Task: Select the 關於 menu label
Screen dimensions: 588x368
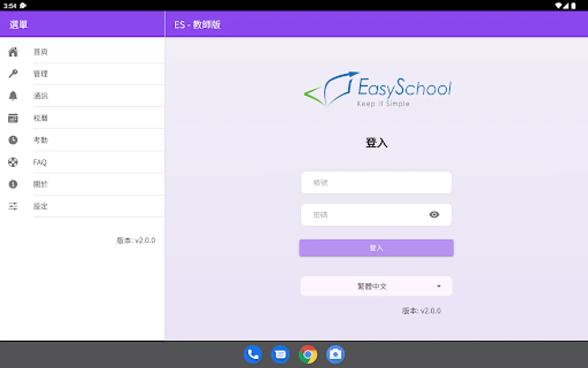Action: [x=40, y=184]
